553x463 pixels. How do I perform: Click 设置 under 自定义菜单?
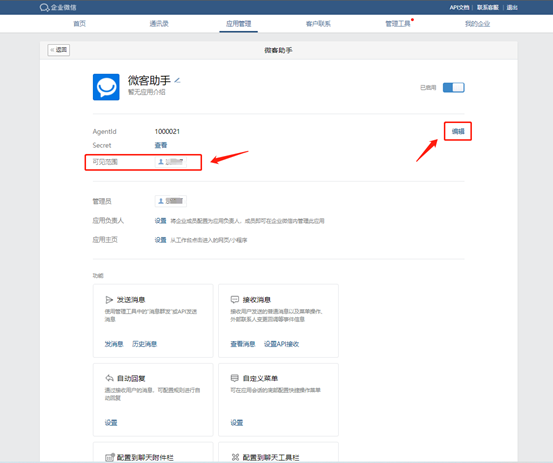coord(237,422)
